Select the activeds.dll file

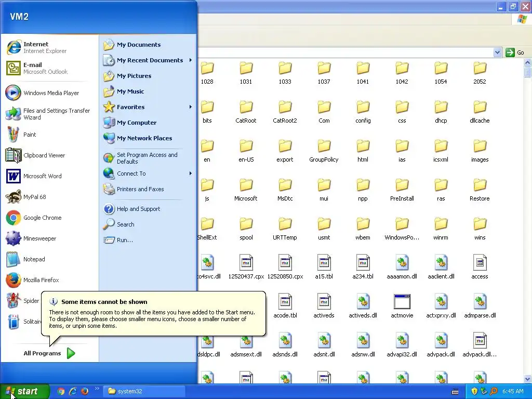[363, 307]
